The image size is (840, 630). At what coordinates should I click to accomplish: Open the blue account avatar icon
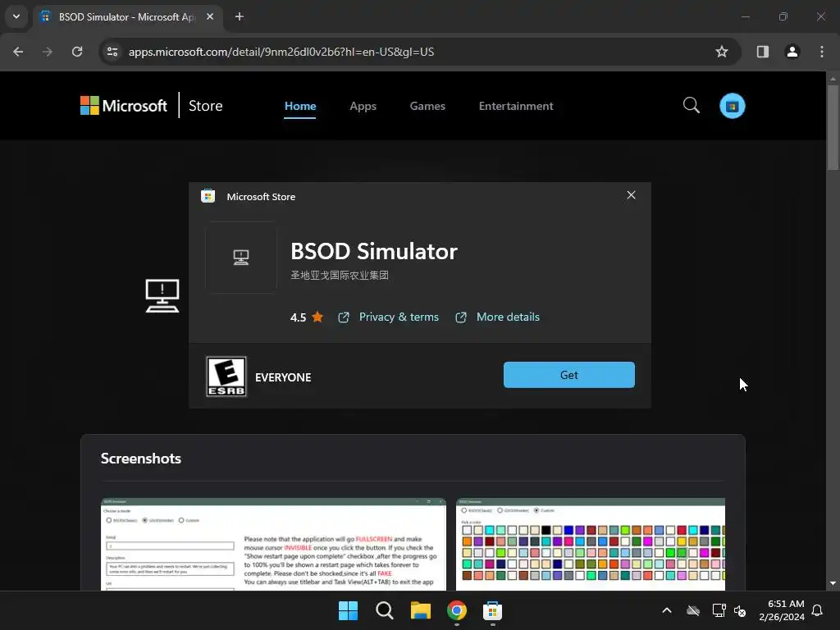[733, 106]
